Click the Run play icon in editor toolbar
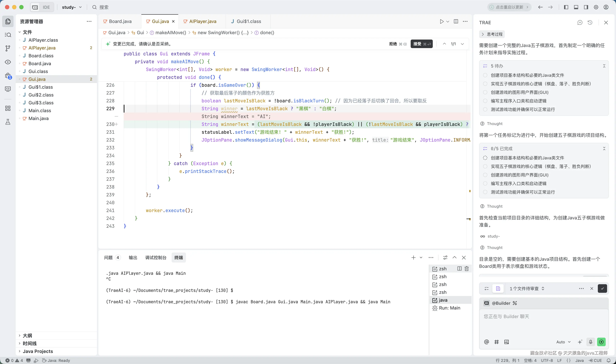 click(x=442, y=22)
